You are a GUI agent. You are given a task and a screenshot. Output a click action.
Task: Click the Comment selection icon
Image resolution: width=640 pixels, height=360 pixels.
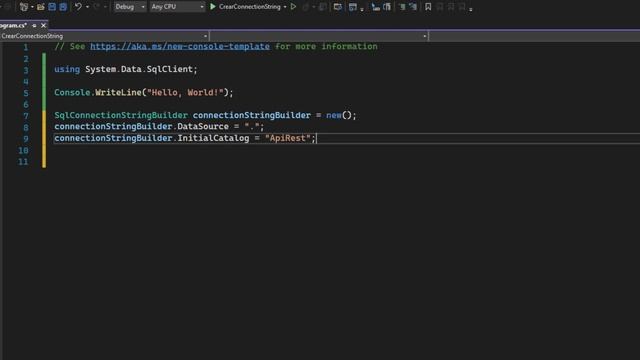[402, 7]
